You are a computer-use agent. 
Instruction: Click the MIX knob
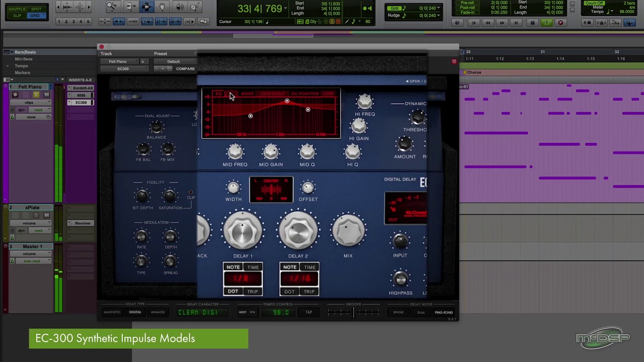(348, 231)
